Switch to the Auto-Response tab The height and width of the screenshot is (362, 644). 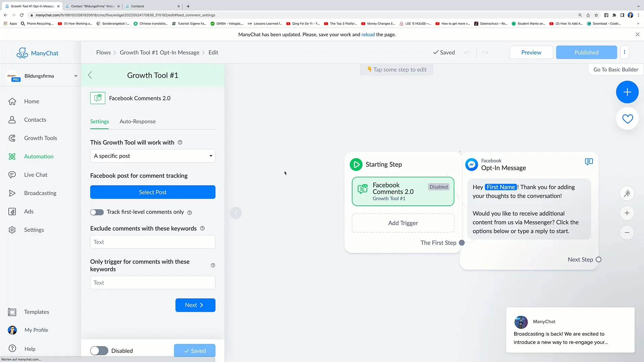(x=138, y=122)
